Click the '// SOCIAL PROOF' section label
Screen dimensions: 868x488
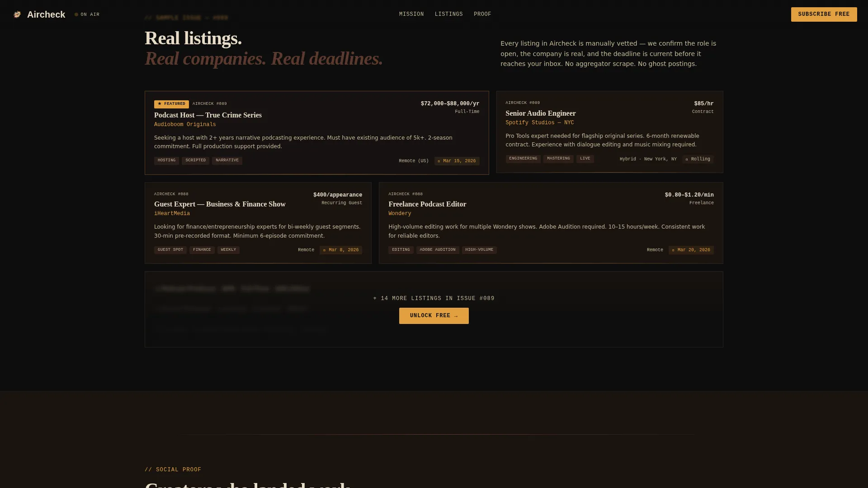pos(173,470)
